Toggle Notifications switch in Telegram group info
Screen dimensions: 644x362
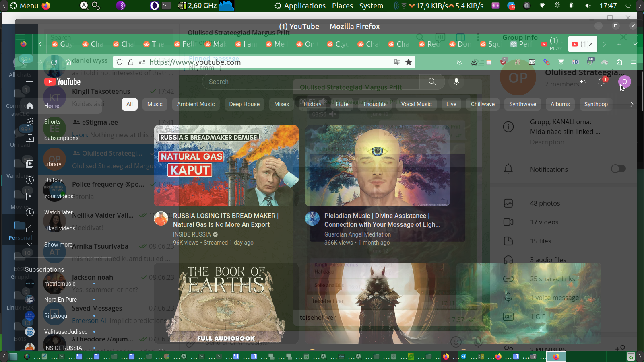[618, 169]
